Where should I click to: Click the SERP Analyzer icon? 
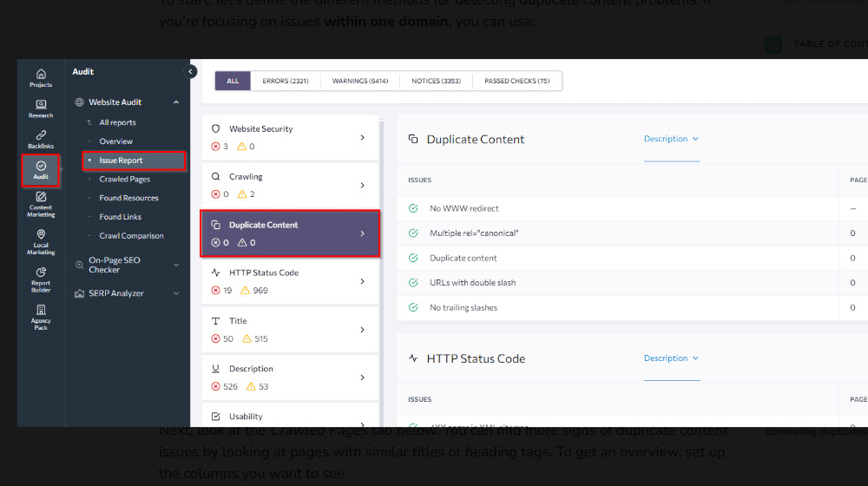[x=80, y=293]
